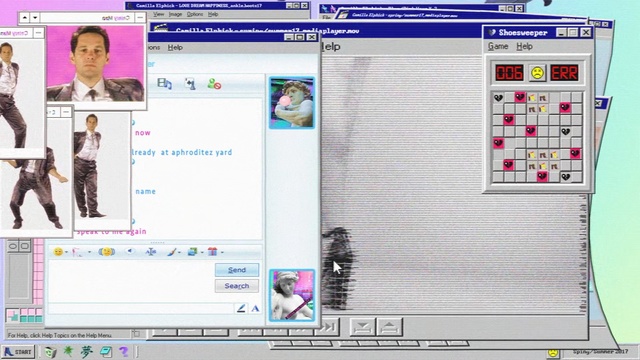The image size is (640, 360).
Task: Click the black broken heart in top-left Shoesweeper cell
Action: [498, 98]
